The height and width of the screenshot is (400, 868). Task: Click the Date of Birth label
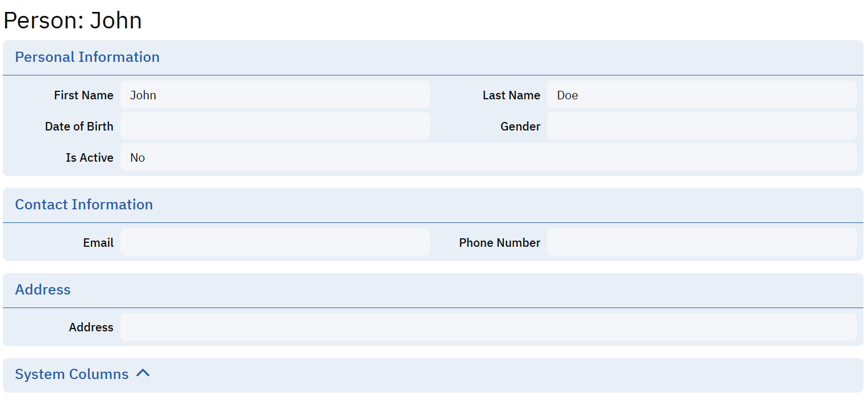click(79, 127)
